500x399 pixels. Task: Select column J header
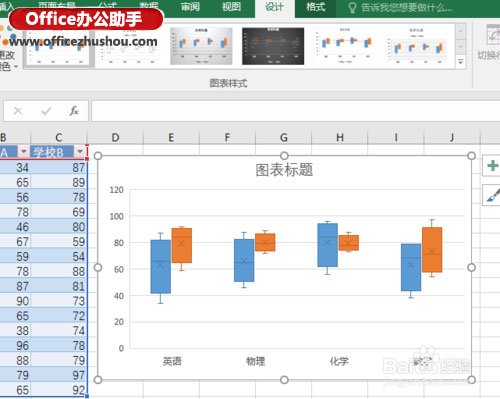click(x=452, y=137)
